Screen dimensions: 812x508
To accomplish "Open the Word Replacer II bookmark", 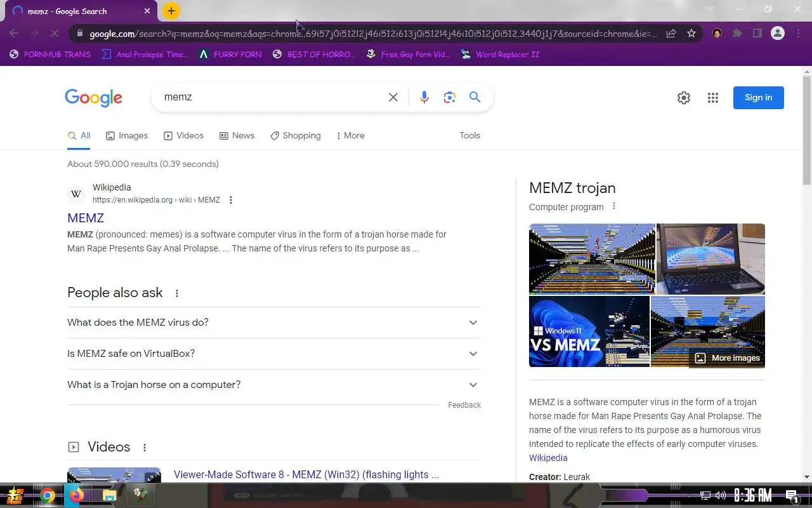I will point(501,55).
